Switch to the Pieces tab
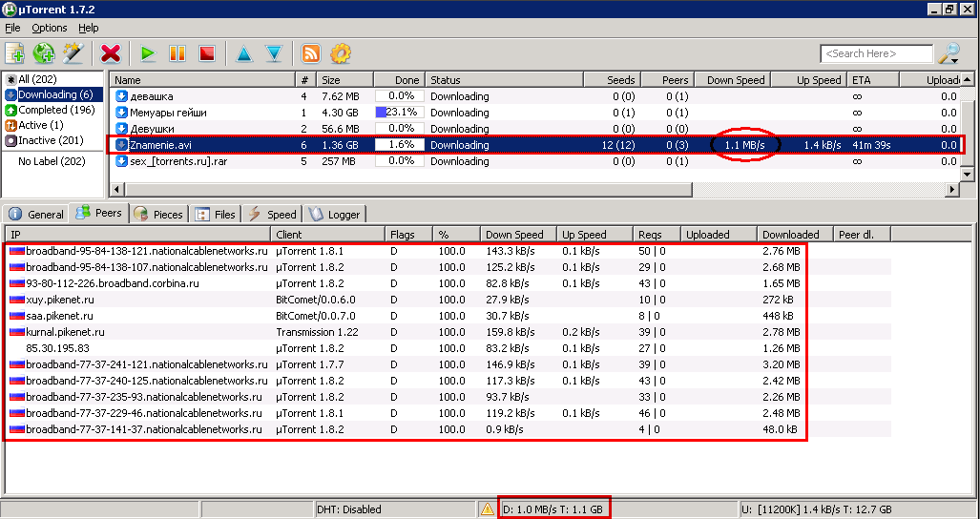Viewport: 980px width, 519px height. point(158,215)
